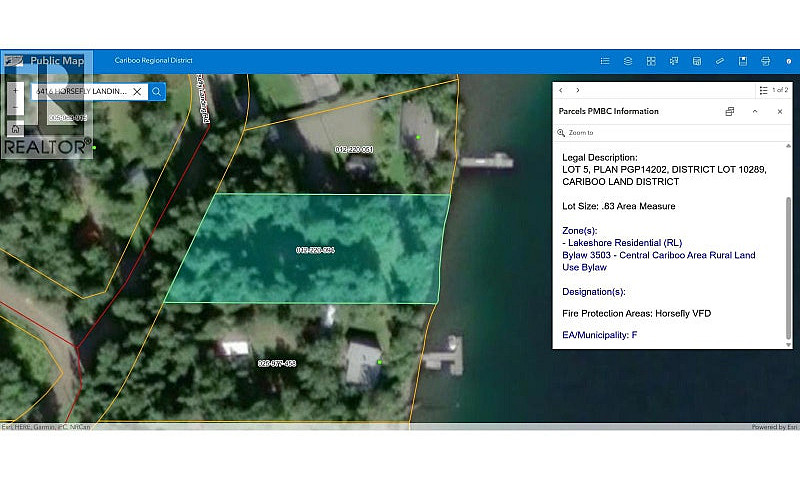Open the About info icon in header
800x480 pixels.
coord(788,61)
